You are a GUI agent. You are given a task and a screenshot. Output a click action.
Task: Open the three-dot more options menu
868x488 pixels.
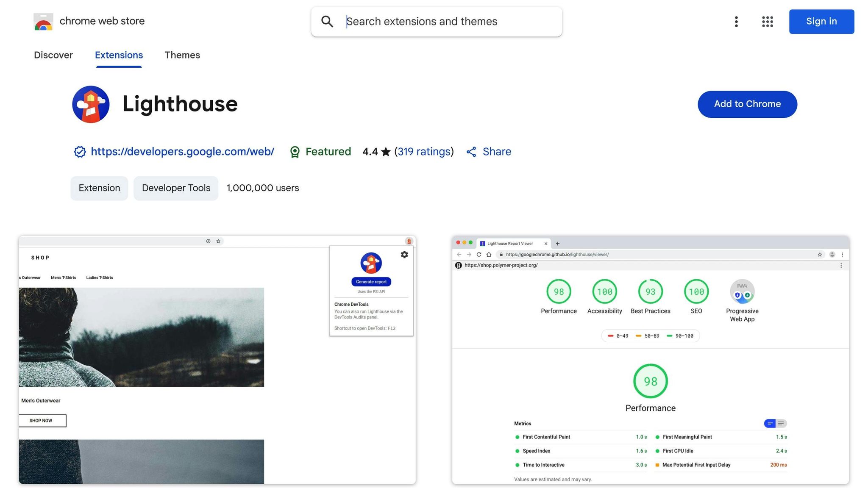[x=736, y=22]
